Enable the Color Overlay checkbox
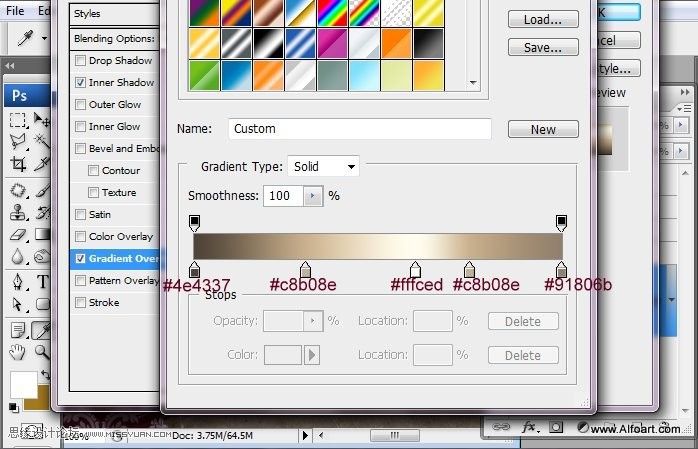 pyautogui.click(x=81, y=236)
